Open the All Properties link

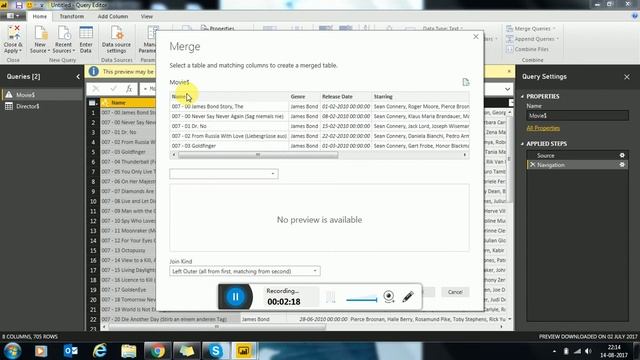coord(543,128)
